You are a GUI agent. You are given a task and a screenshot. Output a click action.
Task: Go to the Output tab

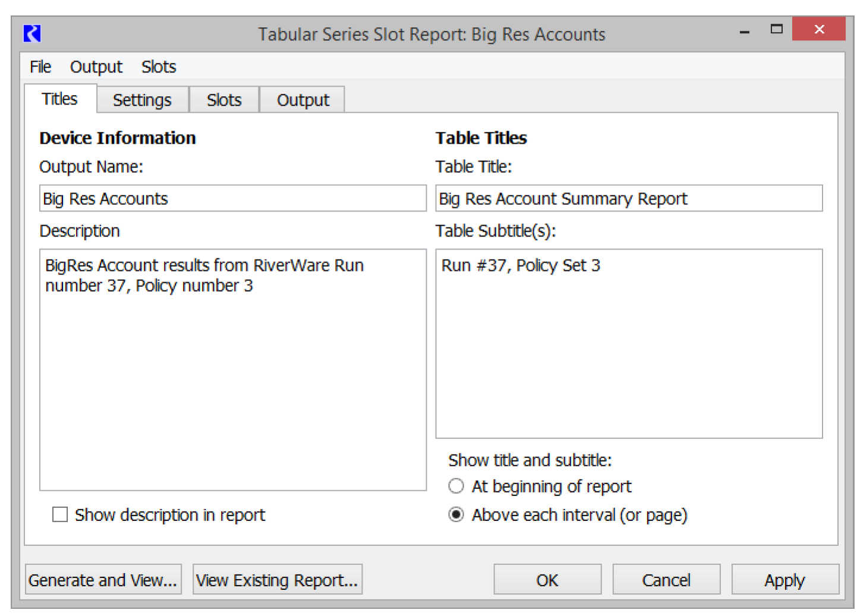coord(303,100)
